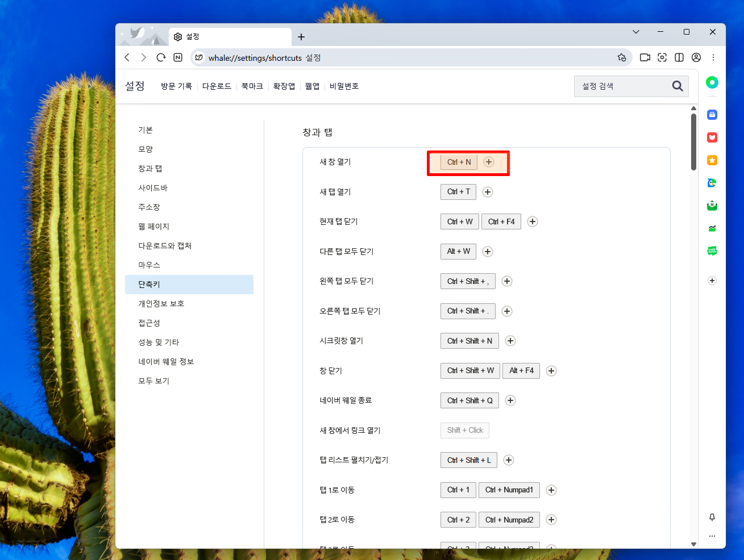Viewport: 744px width, 560px height.
Task: Add shortcut for 시크릿창 열기
Action: pyautogui.click(x=510, y=341)
